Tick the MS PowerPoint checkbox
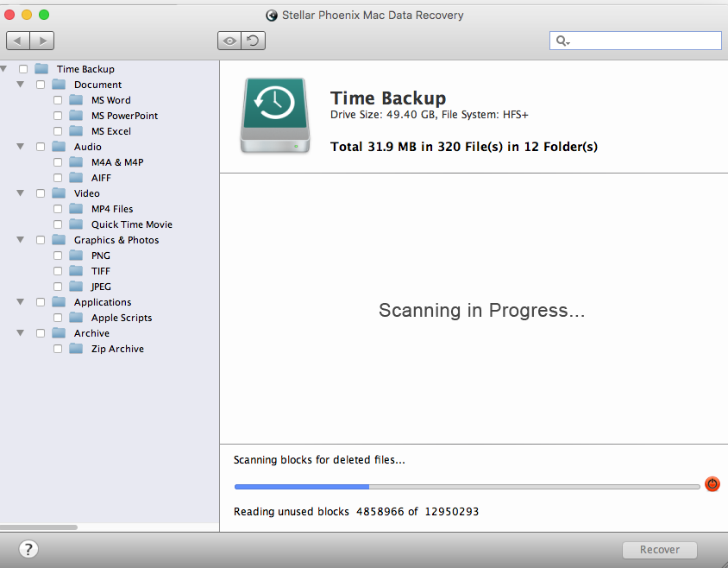The width and height of the screenshot is (728, 568). tap(58, 116)
